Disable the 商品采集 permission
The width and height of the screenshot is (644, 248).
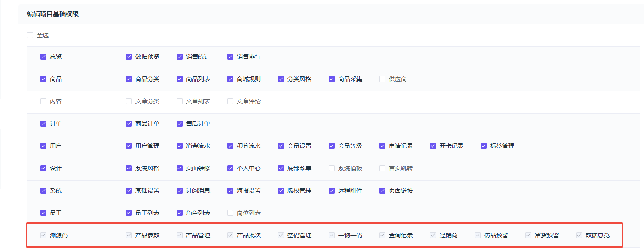332,79
